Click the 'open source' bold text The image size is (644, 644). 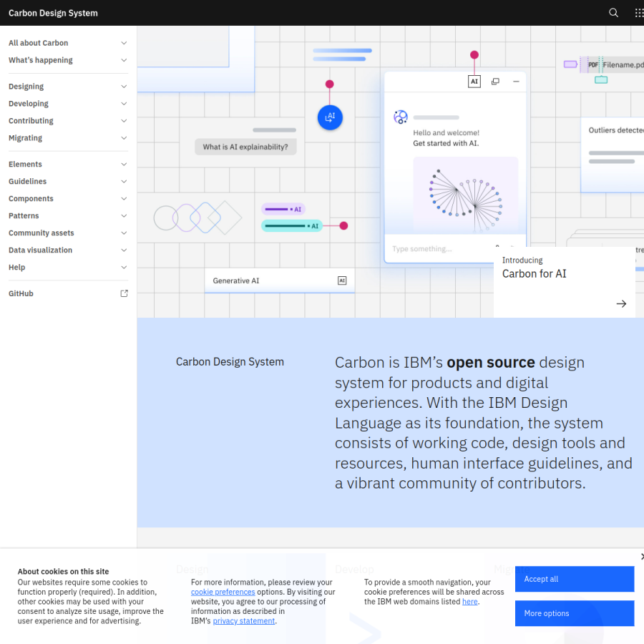pyautogui.click(x=491, y=362)
